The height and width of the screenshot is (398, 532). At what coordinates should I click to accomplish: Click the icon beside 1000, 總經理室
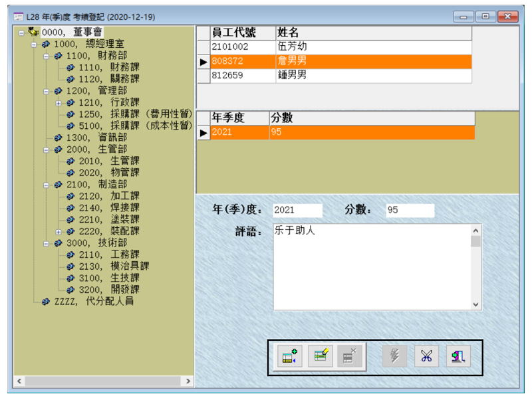(46, 44)
